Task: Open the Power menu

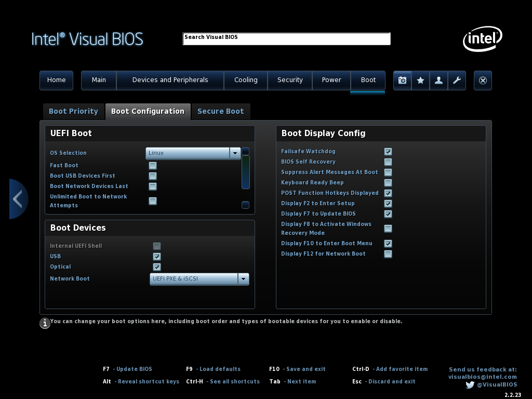Action: [331, 81]
